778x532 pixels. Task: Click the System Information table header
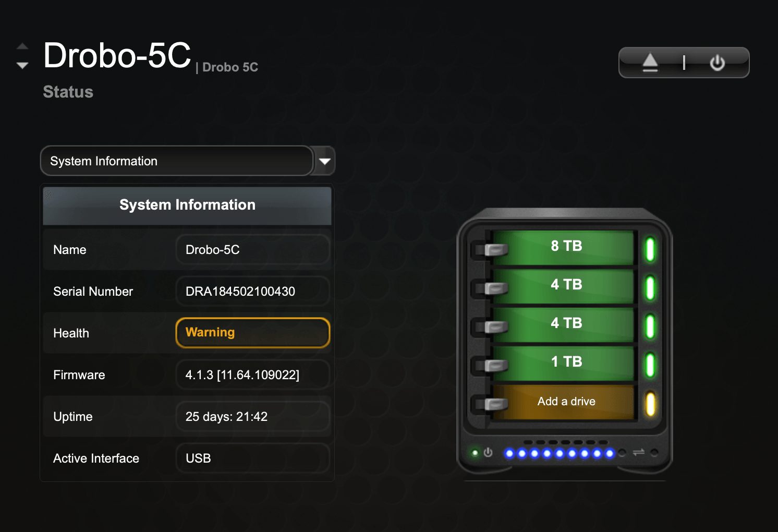pyautogui.click(x=187, y=205)
